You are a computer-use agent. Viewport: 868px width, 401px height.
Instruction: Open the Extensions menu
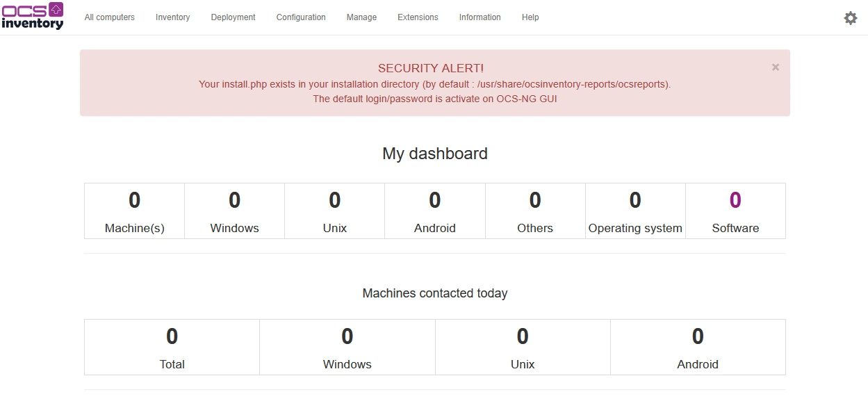point(417,17)
